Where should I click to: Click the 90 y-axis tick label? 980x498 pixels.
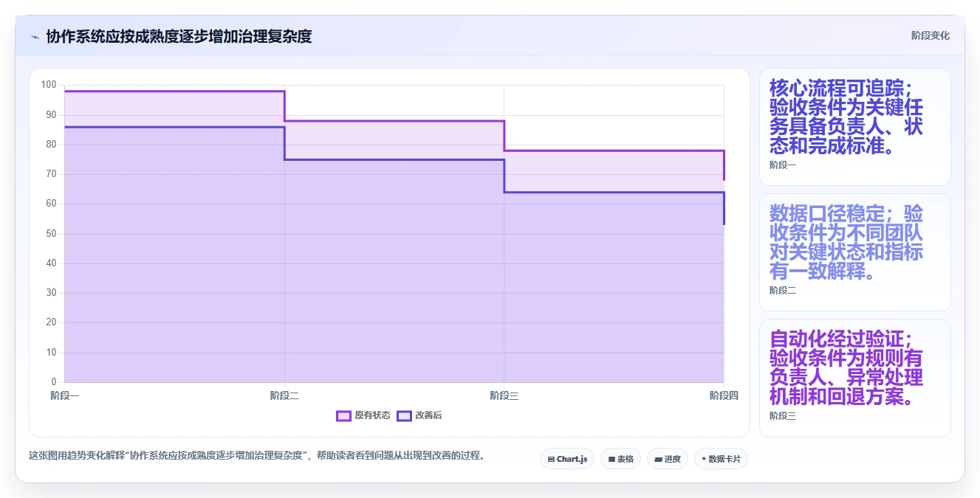point(51,114)
